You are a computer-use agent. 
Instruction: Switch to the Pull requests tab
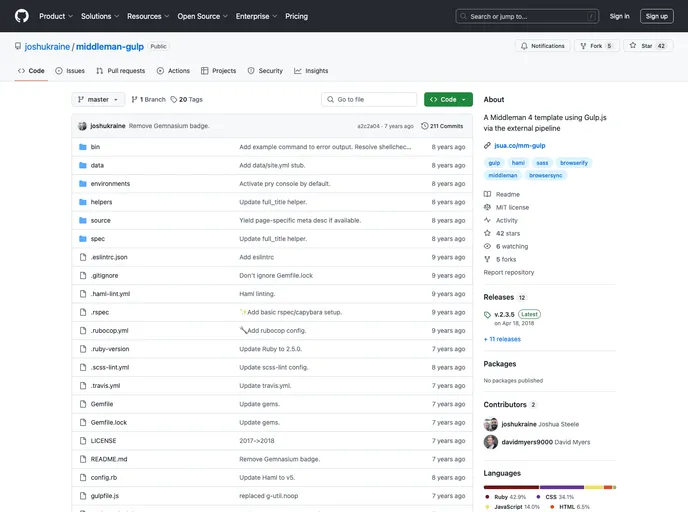tap(121, 71)
